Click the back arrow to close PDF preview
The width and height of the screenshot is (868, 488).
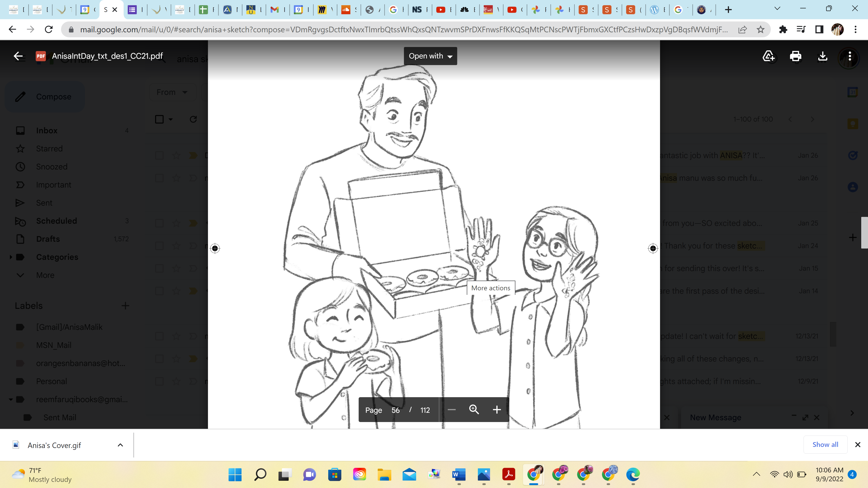click(18, 56)
